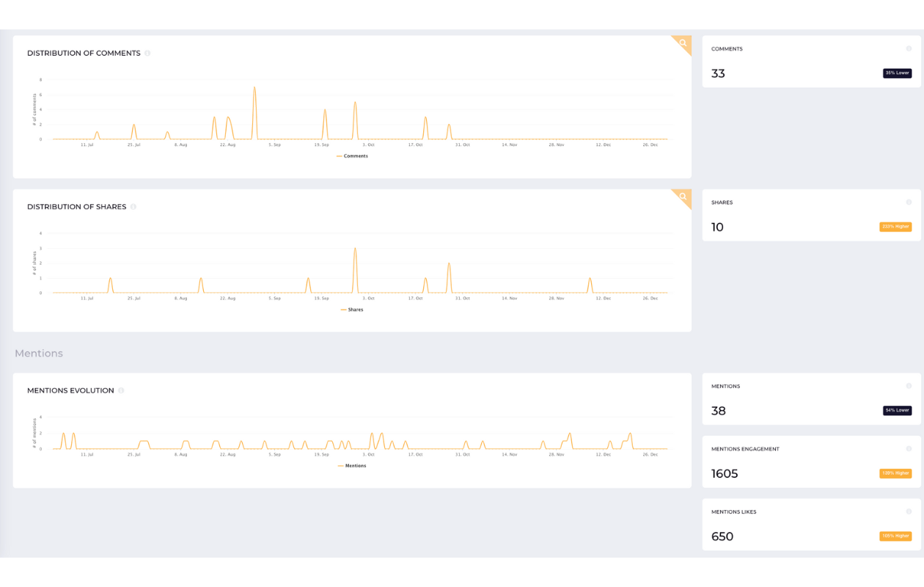
Task: Click the 233% Higher badge
Action: pos(895,227)
